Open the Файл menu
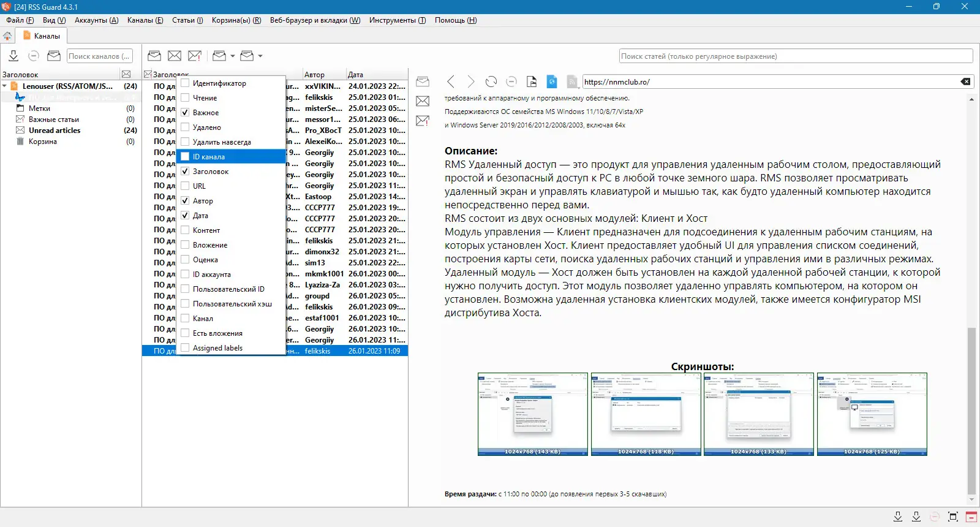 pos(20,20)
